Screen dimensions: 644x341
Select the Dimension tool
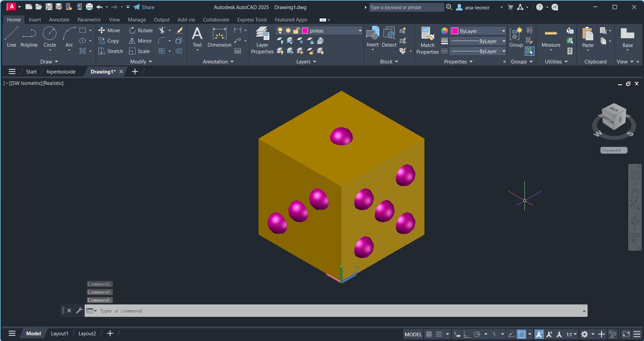(x=219, y=37)
